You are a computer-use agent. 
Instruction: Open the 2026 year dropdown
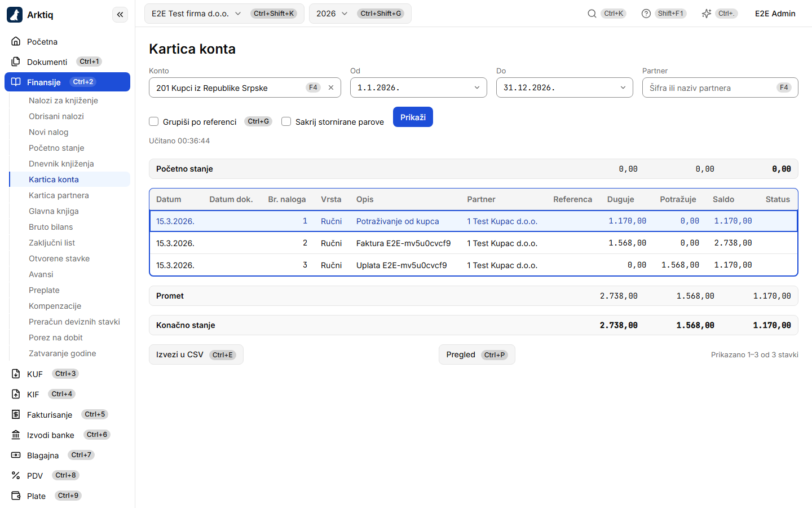[360, 14]
